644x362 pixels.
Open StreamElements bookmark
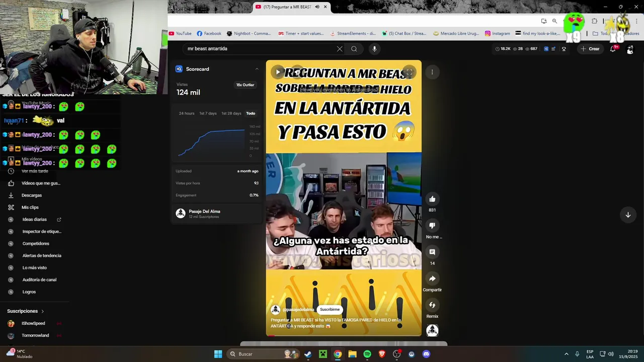click(353, 34)
